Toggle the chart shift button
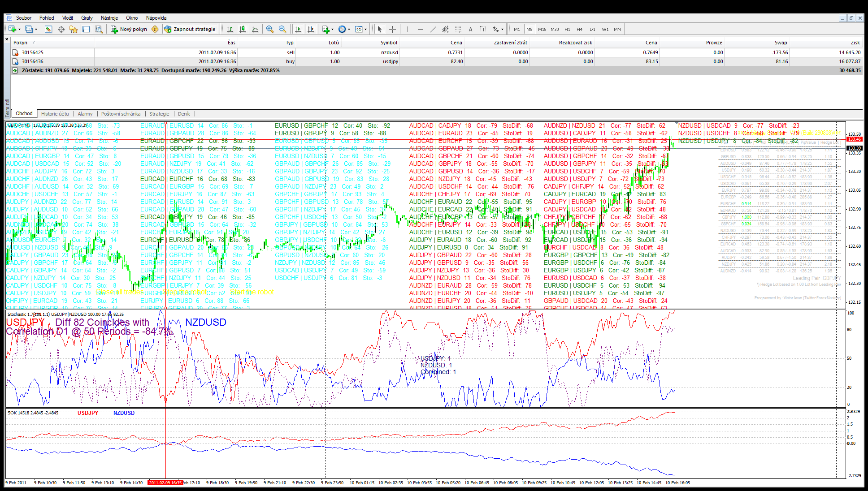 [x=311, y=29]
